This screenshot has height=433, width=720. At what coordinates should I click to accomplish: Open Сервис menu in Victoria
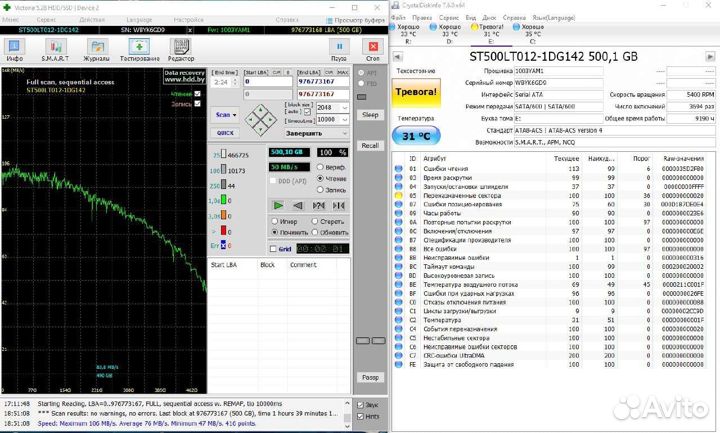point(46,20)
